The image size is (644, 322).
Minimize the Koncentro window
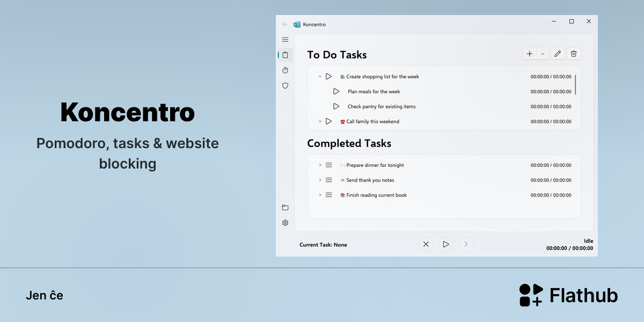pyautogui.click(x=554, y=21)
